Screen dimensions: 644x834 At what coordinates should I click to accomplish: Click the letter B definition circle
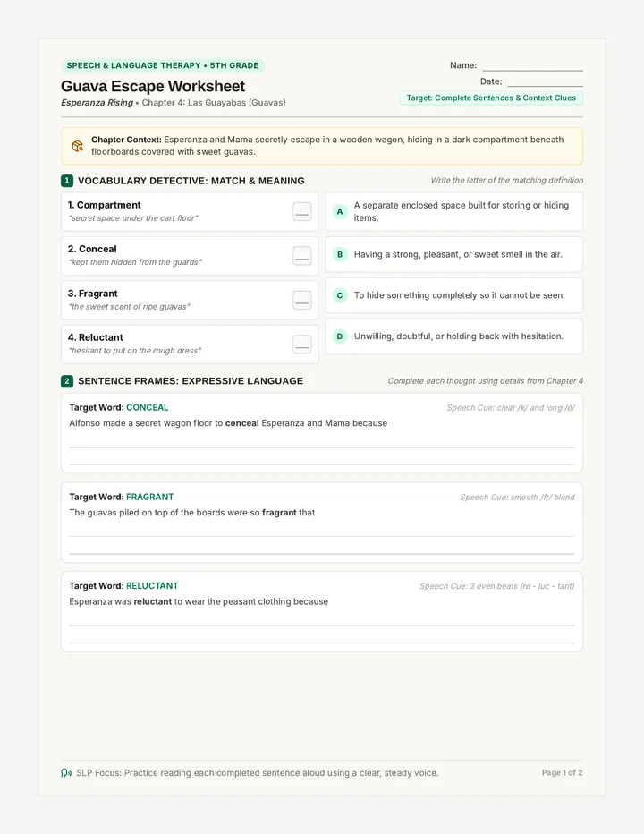340,254
